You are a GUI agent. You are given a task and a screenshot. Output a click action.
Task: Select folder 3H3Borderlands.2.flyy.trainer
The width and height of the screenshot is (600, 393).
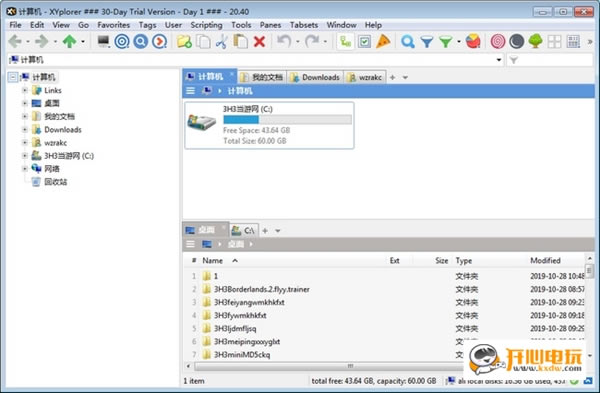(x=262, y=289)
